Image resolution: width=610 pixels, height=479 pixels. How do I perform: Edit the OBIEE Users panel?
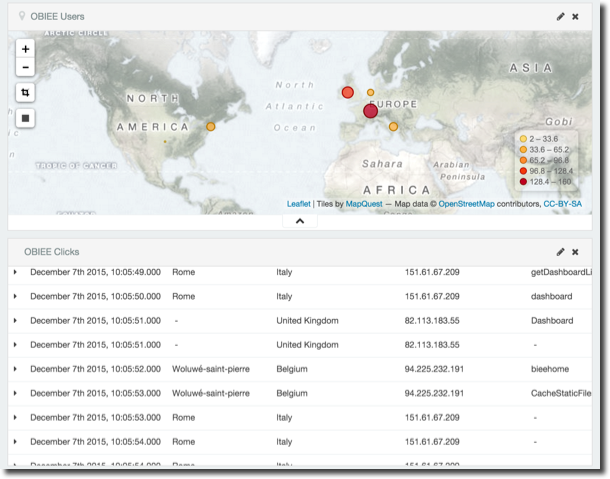[561, 17]
